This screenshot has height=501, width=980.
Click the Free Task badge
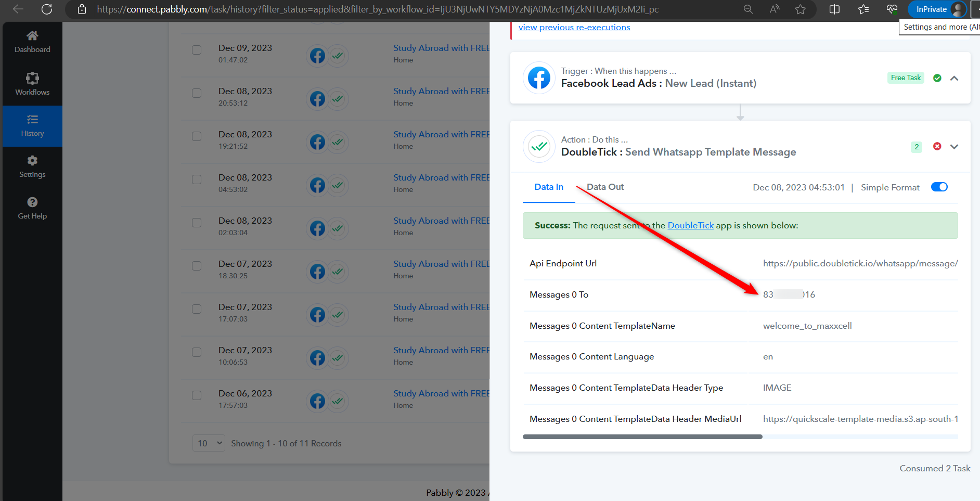[906, 78]
